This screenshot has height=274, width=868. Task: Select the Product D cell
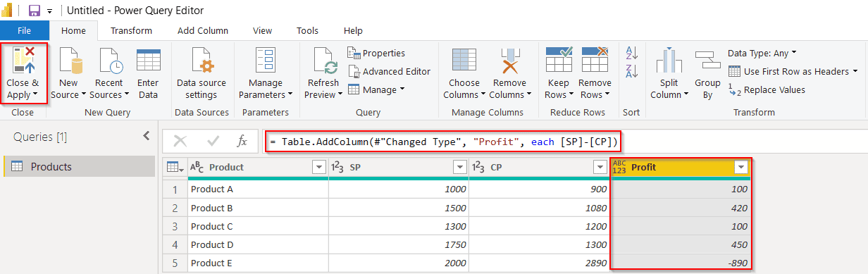click(x=258, y=244)
